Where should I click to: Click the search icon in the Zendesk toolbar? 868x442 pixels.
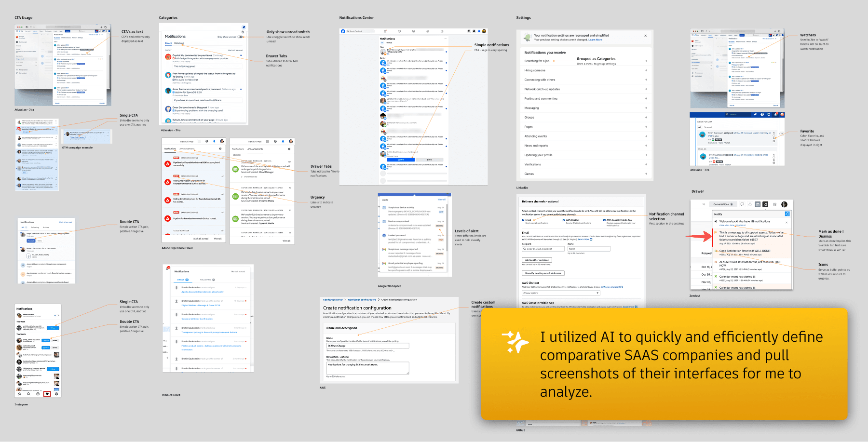coord(704,204)
